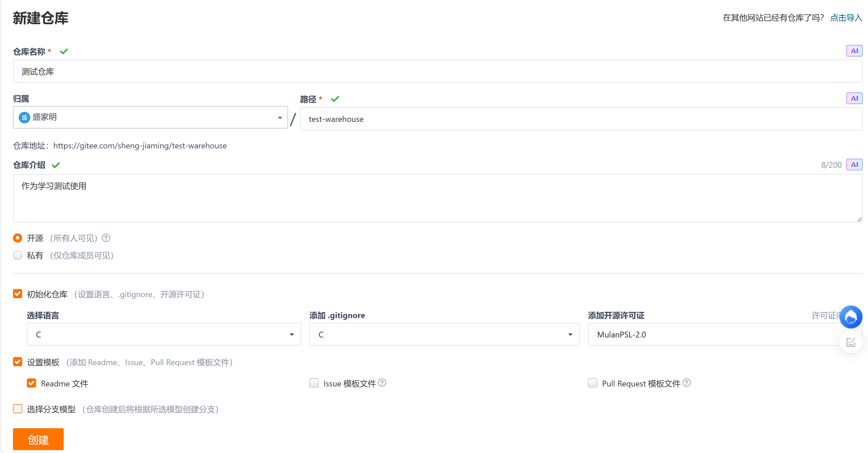Check the Issue 模板文件 checkbox

tap(314, 383)
